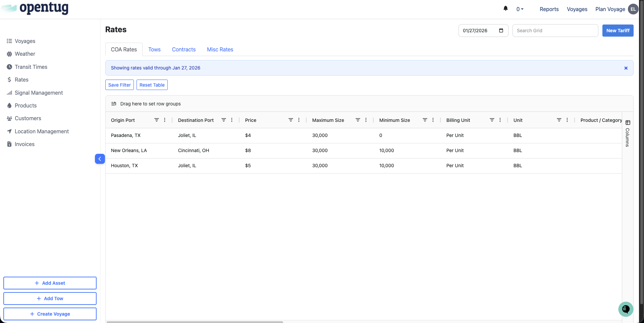Screen dimensions: 644x323
Task: Collapse the left sidebar with arrow button
Action: click(100, 159)
